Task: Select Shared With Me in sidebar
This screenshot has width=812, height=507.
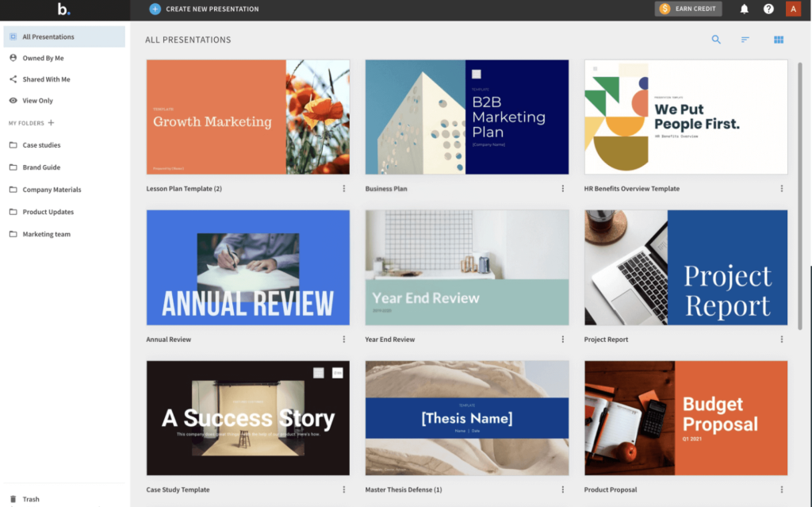Action: [46, 79]
